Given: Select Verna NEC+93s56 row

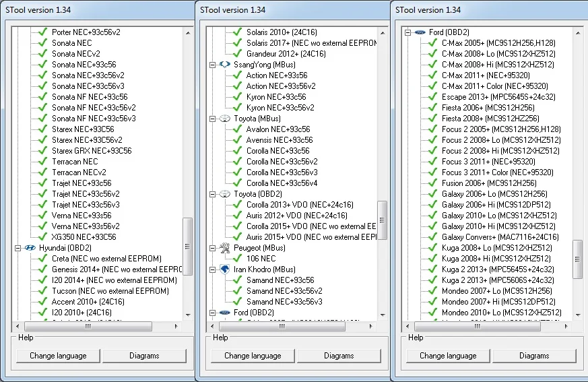Looking at the screenshot, I should click(81, 216).
